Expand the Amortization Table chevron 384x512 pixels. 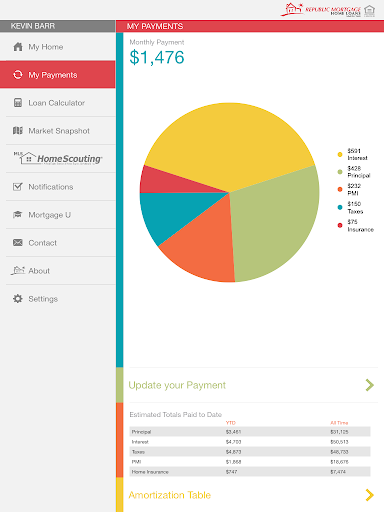click(370, 495)
